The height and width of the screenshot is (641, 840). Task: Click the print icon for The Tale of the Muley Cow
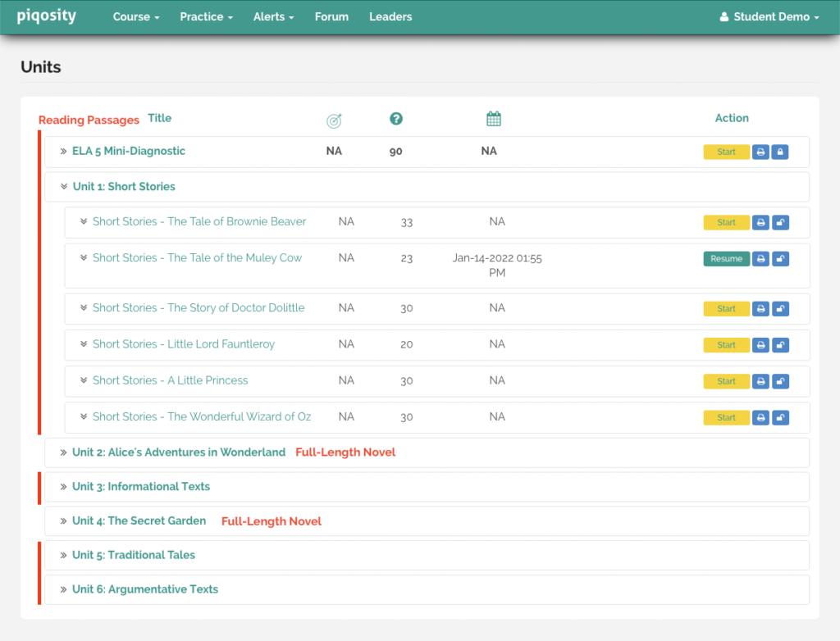(760, 259)
